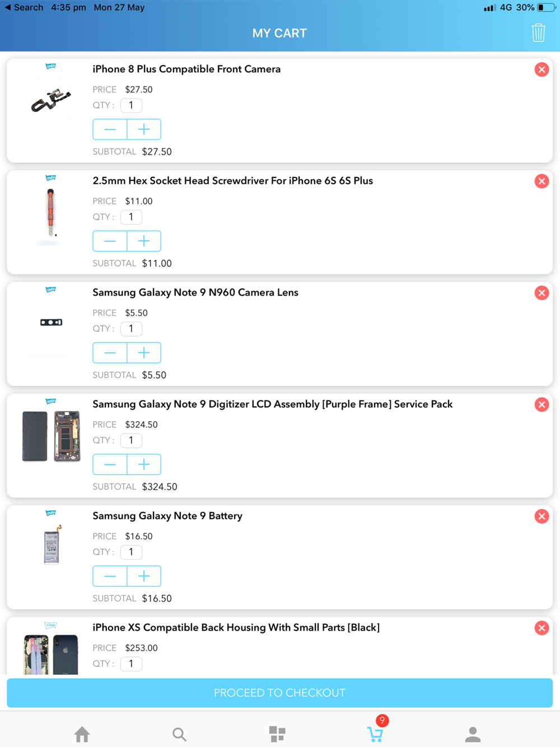Tap Proceed to Checkout button

[x=279, y=693]
